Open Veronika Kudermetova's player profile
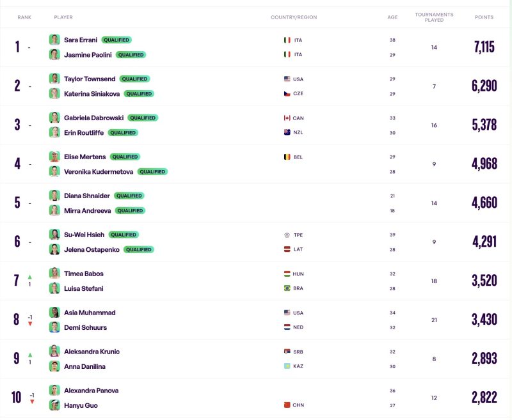512x420 pixels. [x=99, y=171]
